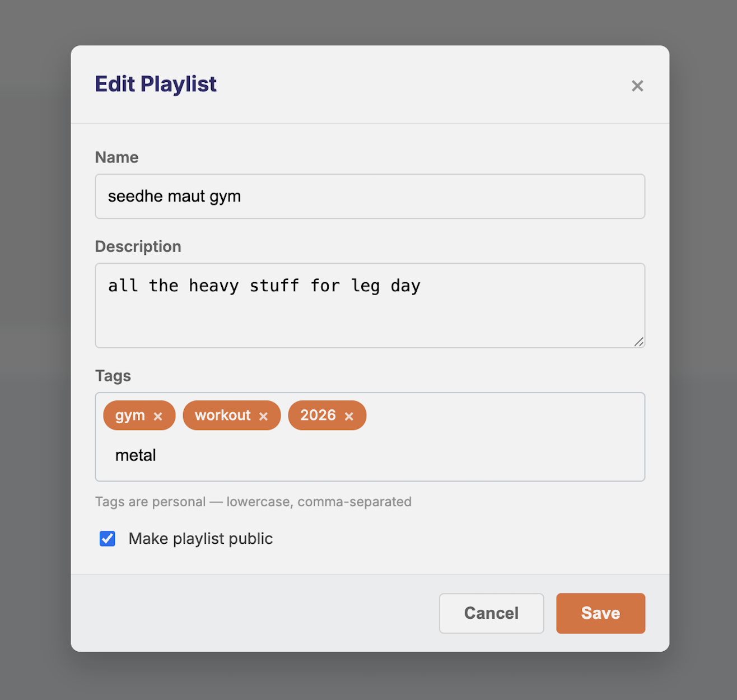This screenshot has height=700, width=737.
Task: Select the gym tag chip label
Action: click(x=130, y=416)
